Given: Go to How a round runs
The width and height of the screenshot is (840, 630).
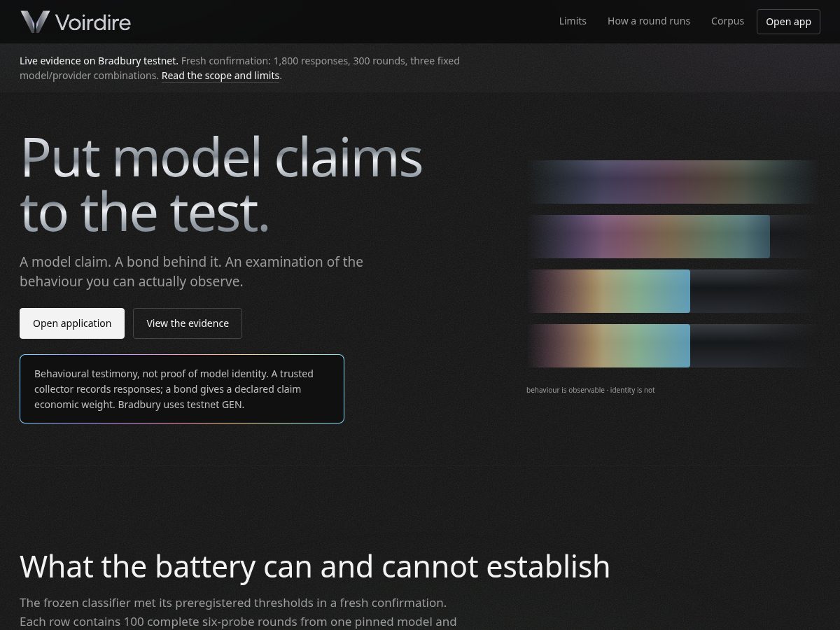Looking at the screenshot, I should (x=649, y=21).
